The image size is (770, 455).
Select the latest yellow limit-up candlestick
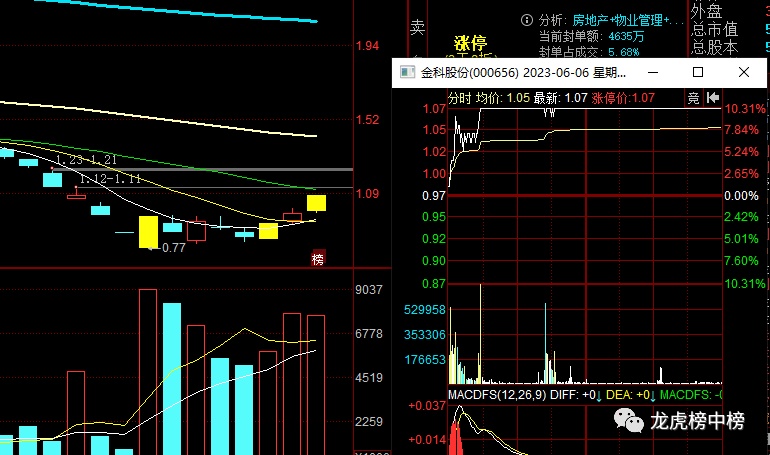(316, 203)
